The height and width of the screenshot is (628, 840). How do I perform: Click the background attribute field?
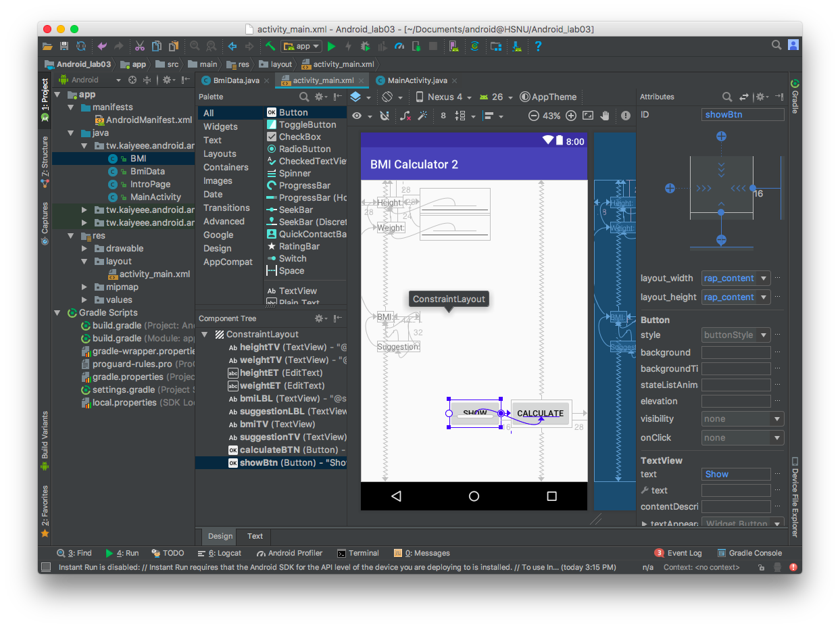(736, 352)
